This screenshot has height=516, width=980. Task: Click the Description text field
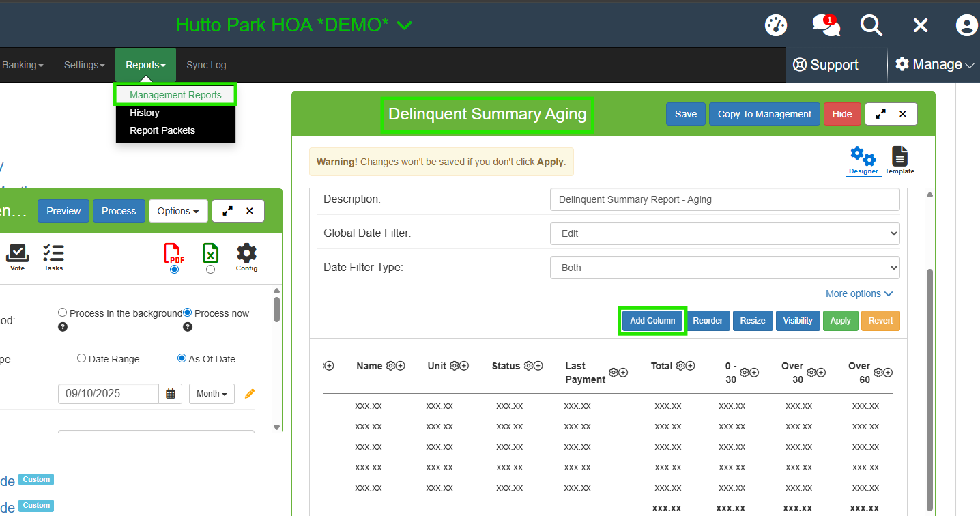click(x=724, y=199)
